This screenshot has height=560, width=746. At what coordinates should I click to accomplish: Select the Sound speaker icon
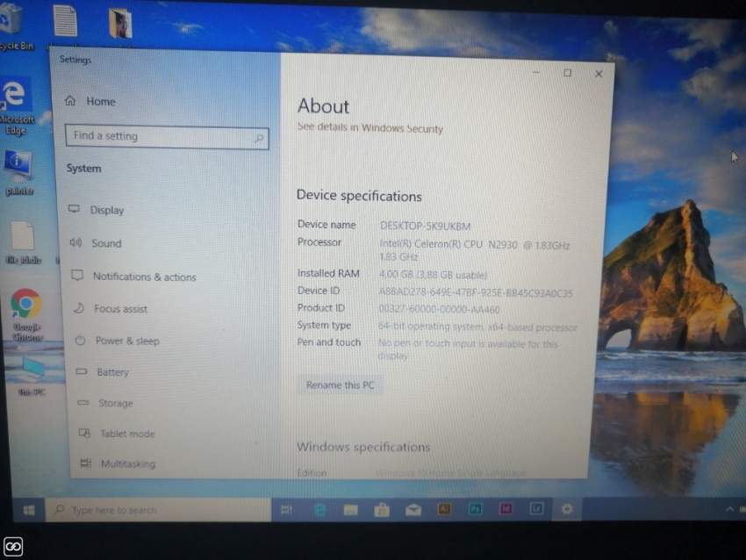(76, 243)
